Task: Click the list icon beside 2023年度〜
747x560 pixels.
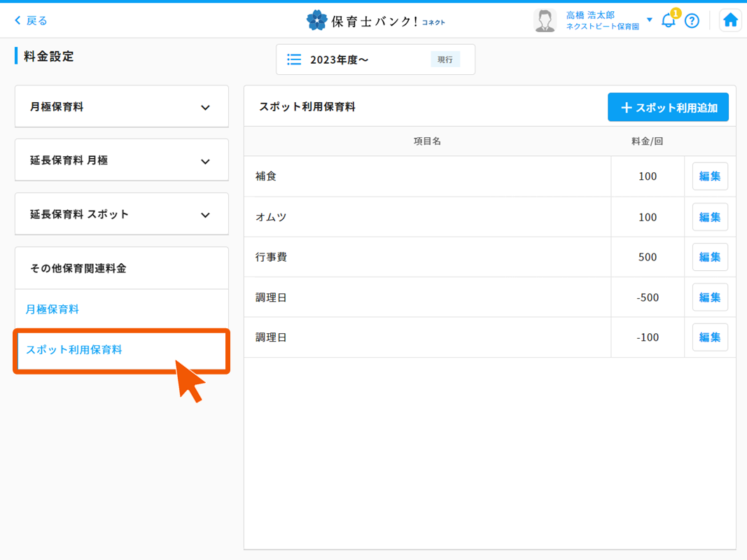Action: (x=295, y=59)
